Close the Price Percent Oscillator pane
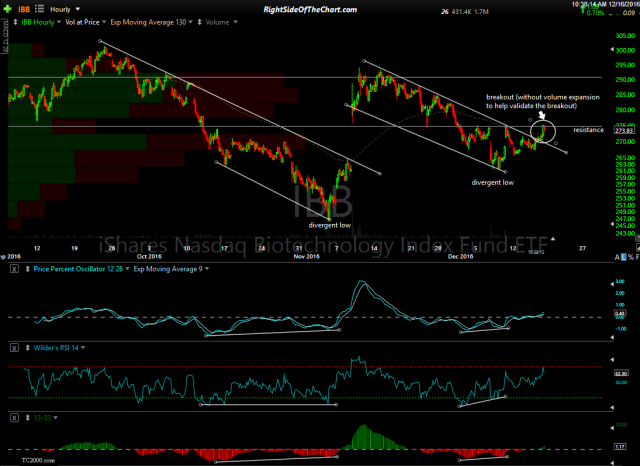The image size is (640, 466). coord(14,269)
